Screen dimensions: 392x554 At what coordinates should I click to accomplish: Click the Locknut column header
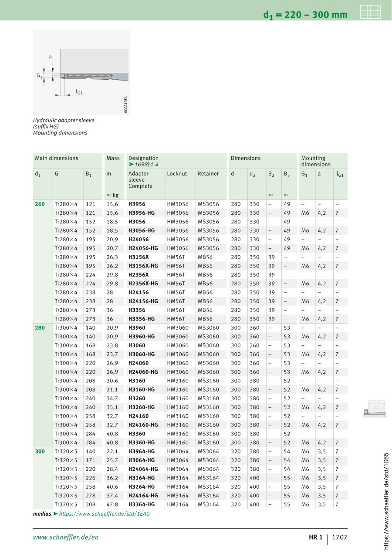[x=177, y=174]
